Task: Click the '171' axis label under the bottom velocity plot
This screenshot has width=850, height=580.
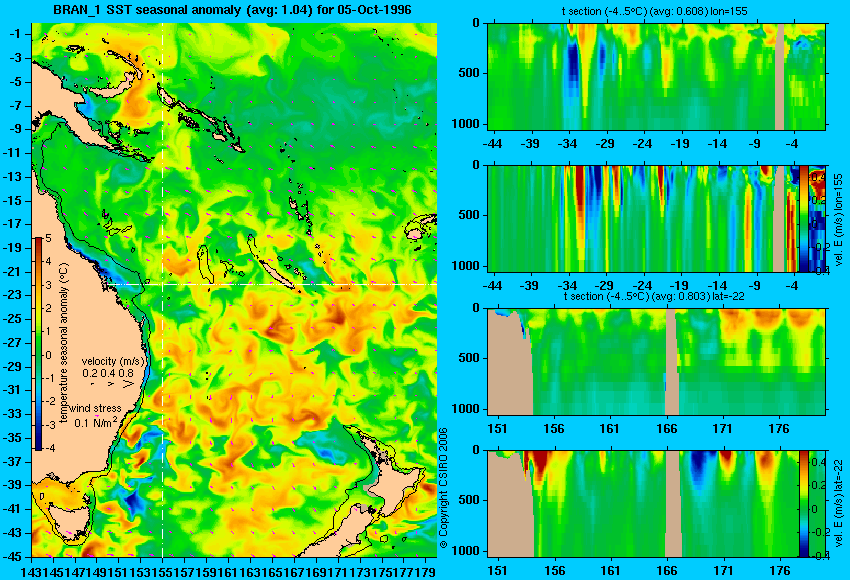Action: (x=723, y=571)
